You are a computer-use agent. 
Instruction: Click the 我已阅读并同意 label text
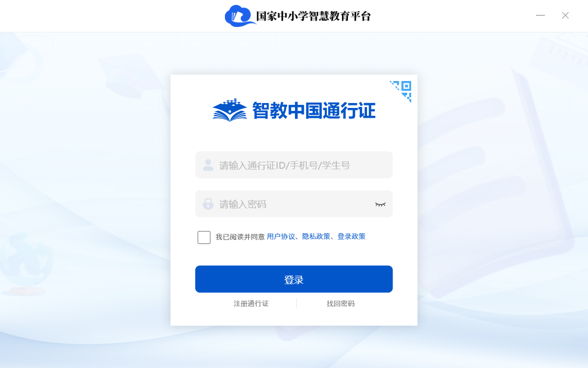240,237
